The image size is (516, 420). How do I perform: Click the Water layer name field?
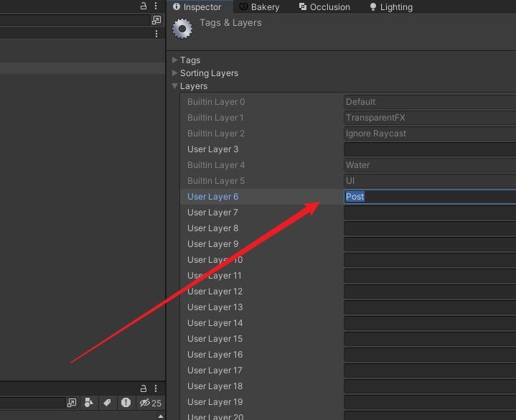(430, 165)
